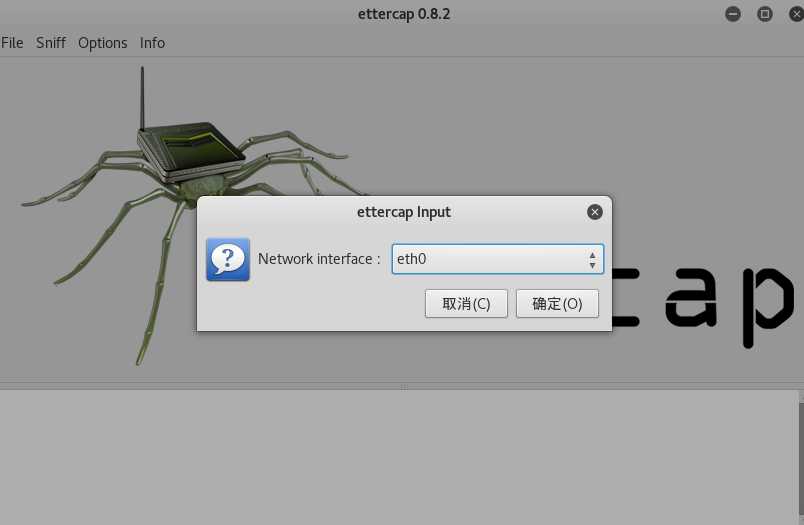Open the Info menu

coord(152,43)
